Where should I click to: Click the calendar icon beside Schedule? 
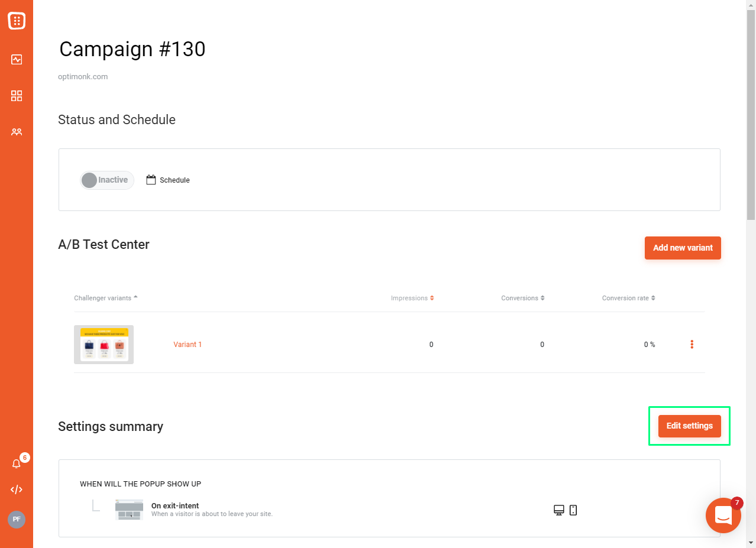pyautogui.click(x=151, y=180)
